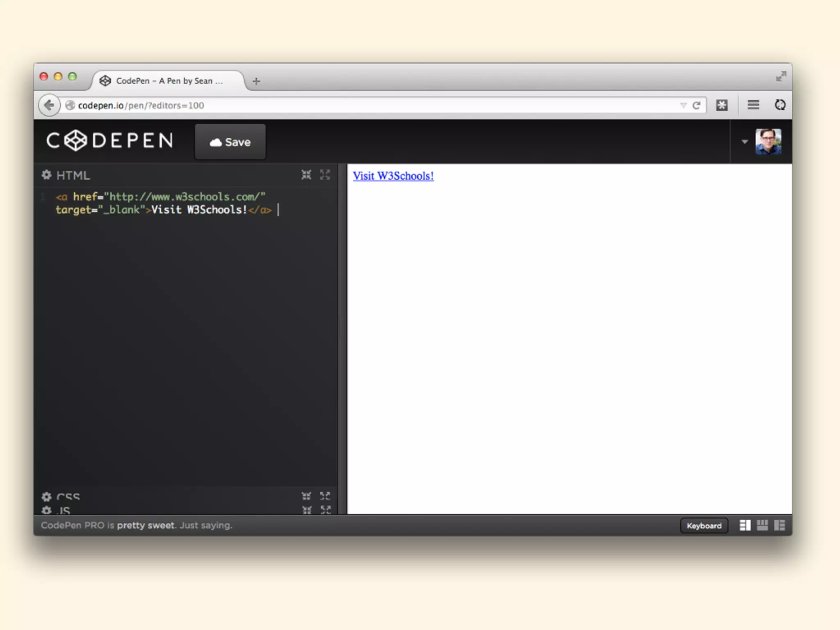This screenshot has width=840, height=630.
Task: Switch to left editors layout icon
Action: [x=745, y=525]
